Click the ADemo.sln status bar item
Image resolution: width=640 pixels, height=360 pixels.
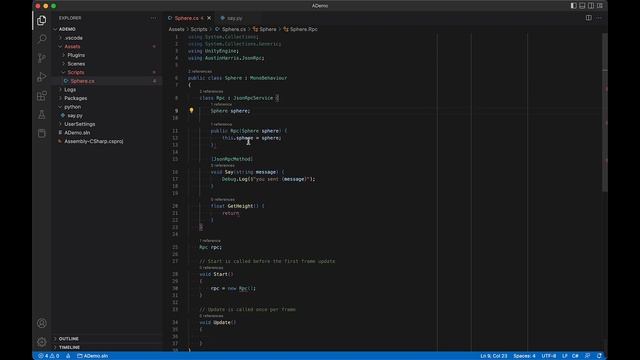93,356
